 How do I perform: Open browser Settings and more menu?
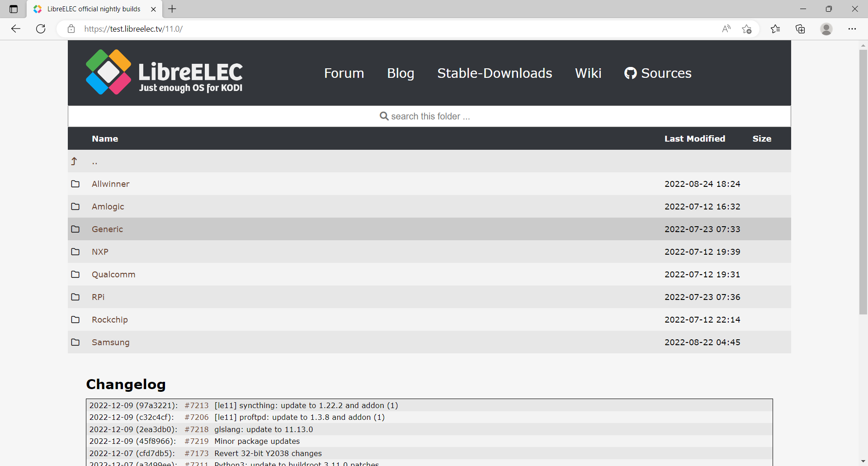pyautogui.click(x=852, y=29)
